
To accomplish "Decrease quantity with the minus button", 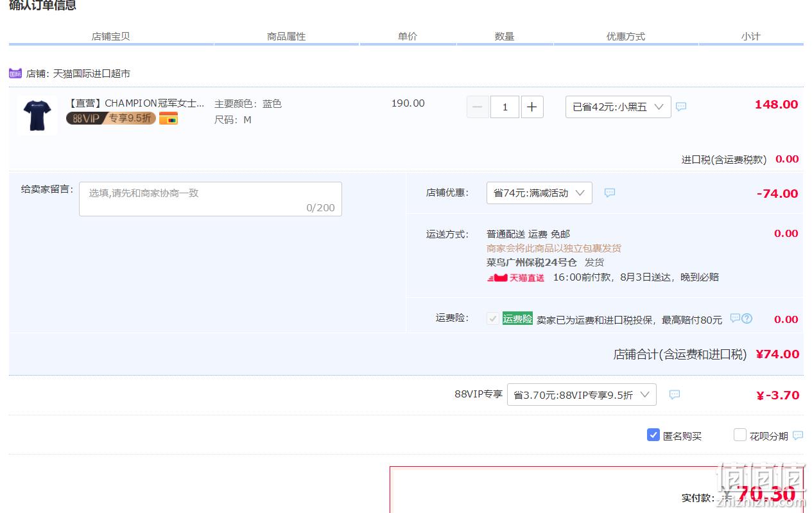I will pyautogui.click(x=477, y=107).
